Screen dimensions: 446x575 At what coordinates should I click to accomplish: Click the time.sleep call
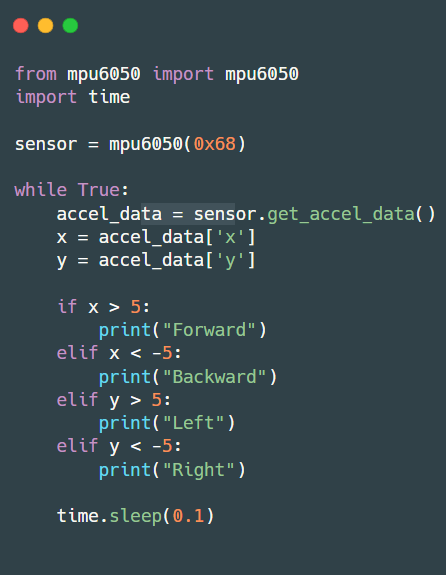click(135, 516)
